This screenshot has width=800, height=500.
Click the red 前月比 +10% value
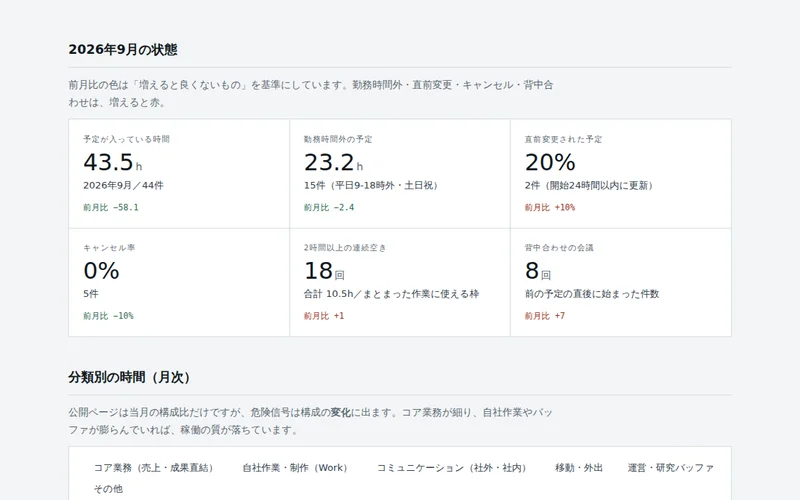[550, 207]
